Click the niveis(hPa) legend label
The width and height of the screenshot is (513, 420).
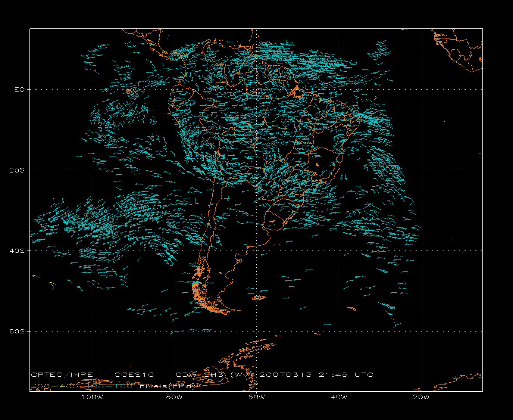[x=168, y=386]
